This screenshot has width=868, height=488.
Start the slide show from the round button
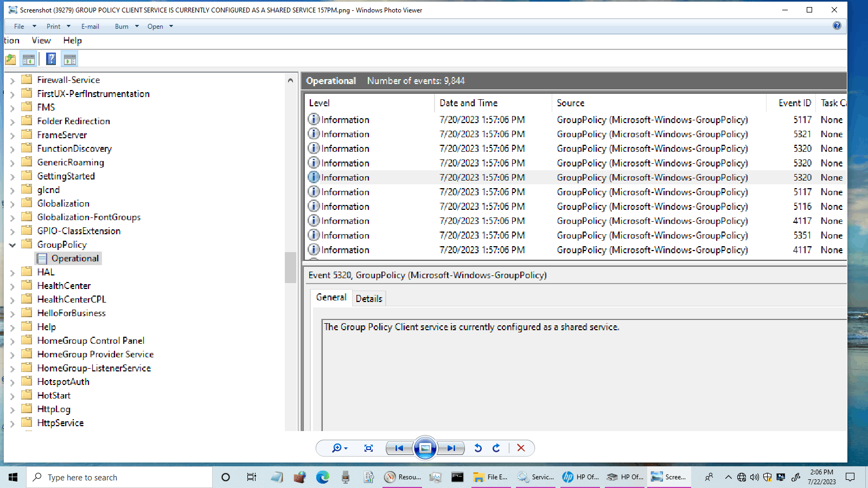pos(425,448)
